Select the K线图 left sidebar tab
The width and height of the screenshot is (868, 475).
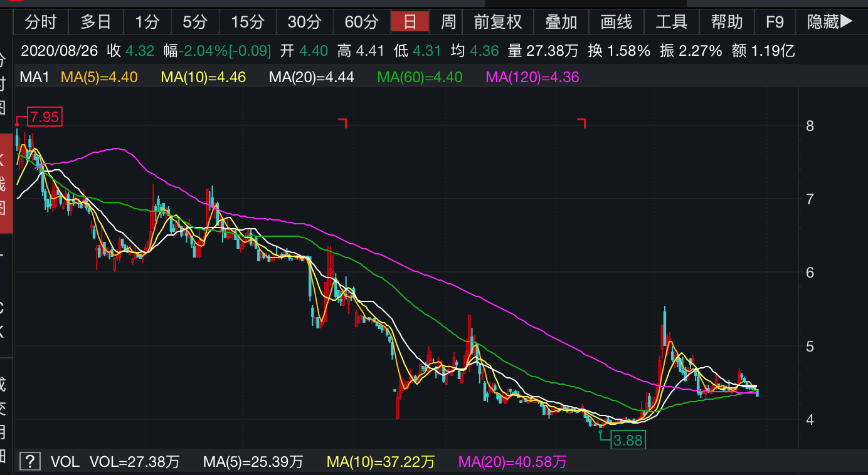[5, 183]
